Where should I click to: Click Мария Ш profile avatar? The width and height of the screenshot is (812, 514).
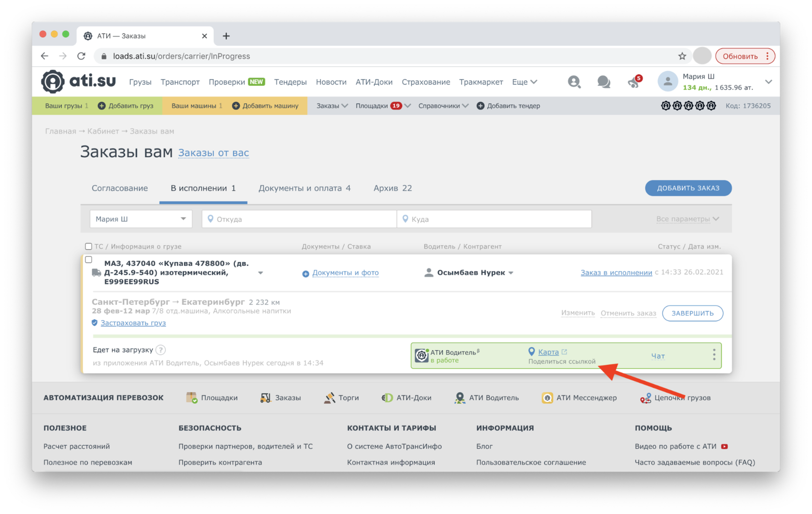[667, 82]
